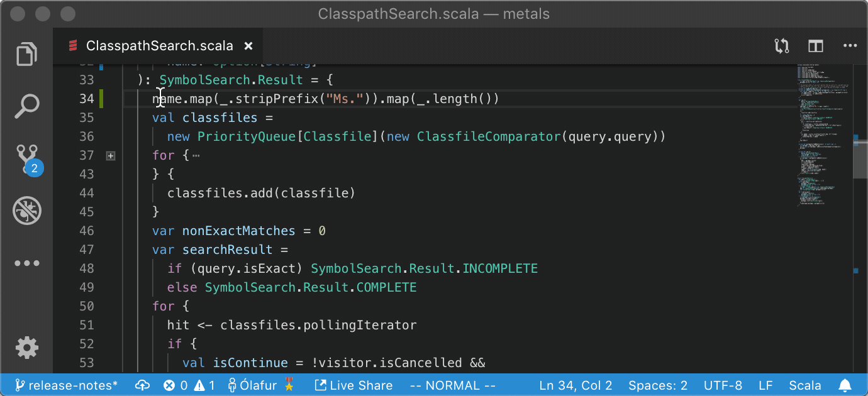Select the ClasspathSearch.scala editor tab

[x=158, y=46]
